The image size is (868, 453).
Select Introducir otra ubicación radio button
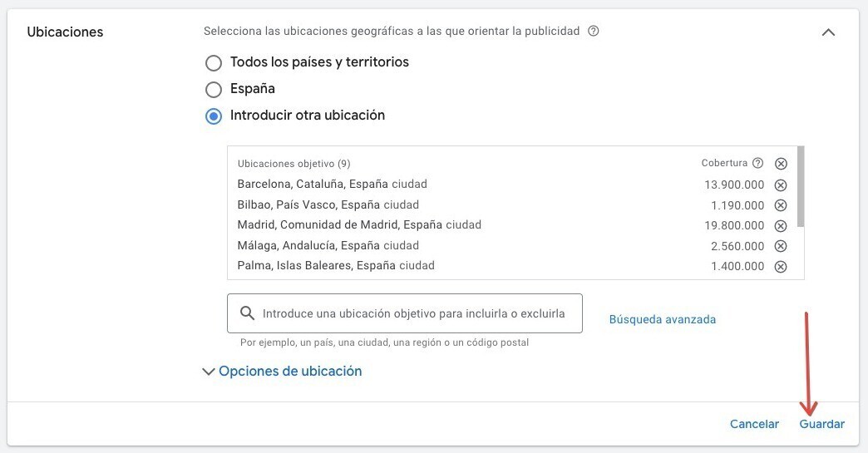tap(214, 116)
